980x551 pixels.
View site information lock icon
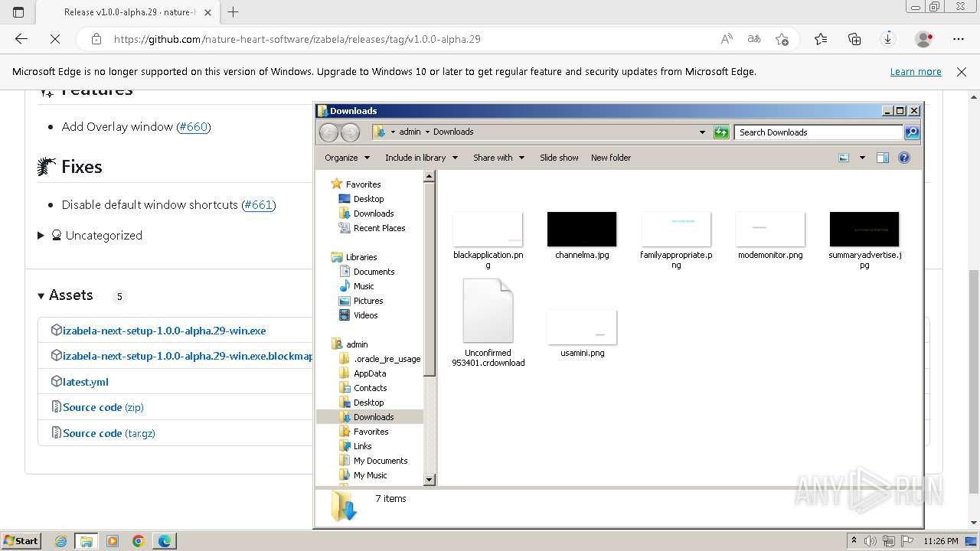click(x=96, y=39)
